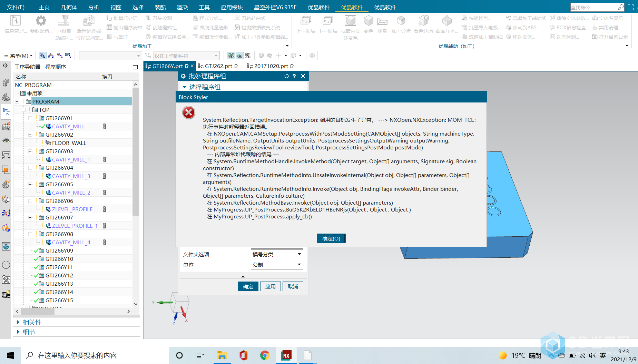Collapse the 选择程序组 section
Image resolution: width=638 pixels, height=364 pixels.
coord(184,87)
